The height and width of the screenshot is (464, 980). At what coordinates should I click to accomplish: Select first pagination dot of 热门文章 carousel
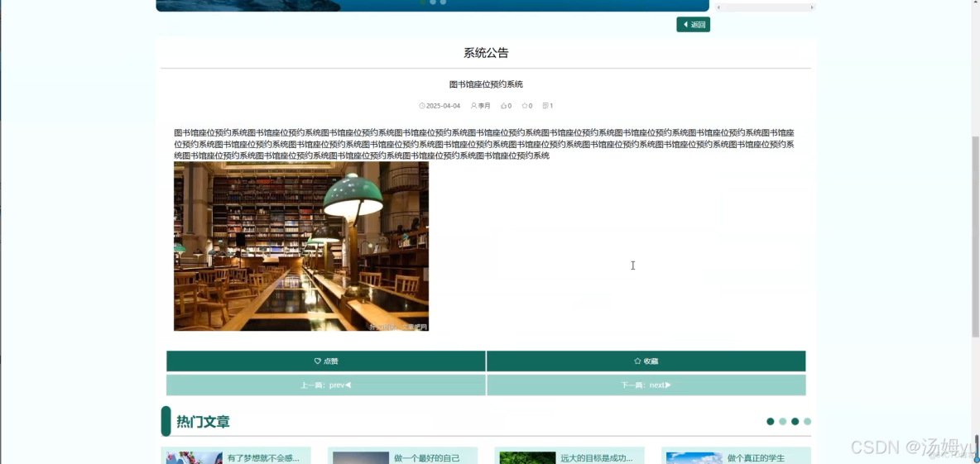pyautogui.click(x=770, y=422)
